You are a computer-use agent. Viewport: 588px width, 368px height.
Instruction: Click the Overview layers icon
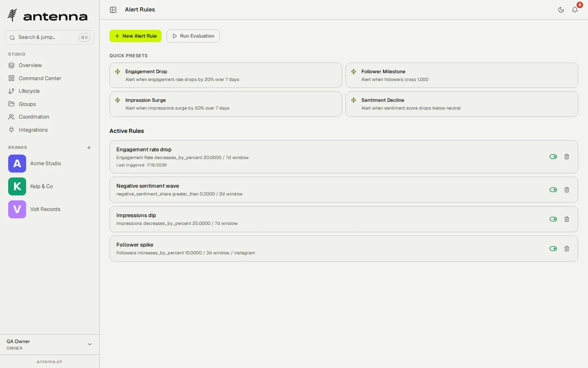[11, 65]
